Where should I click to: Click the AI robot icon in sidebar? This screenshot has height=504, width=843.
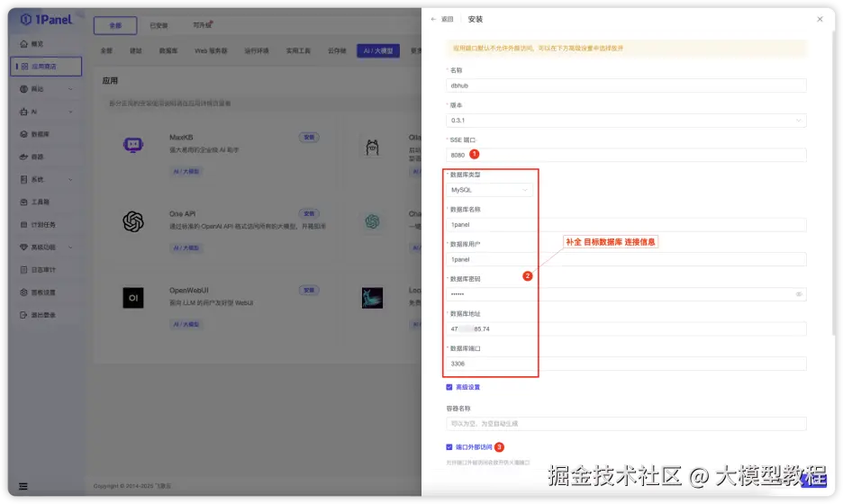(x=23, y=112)
